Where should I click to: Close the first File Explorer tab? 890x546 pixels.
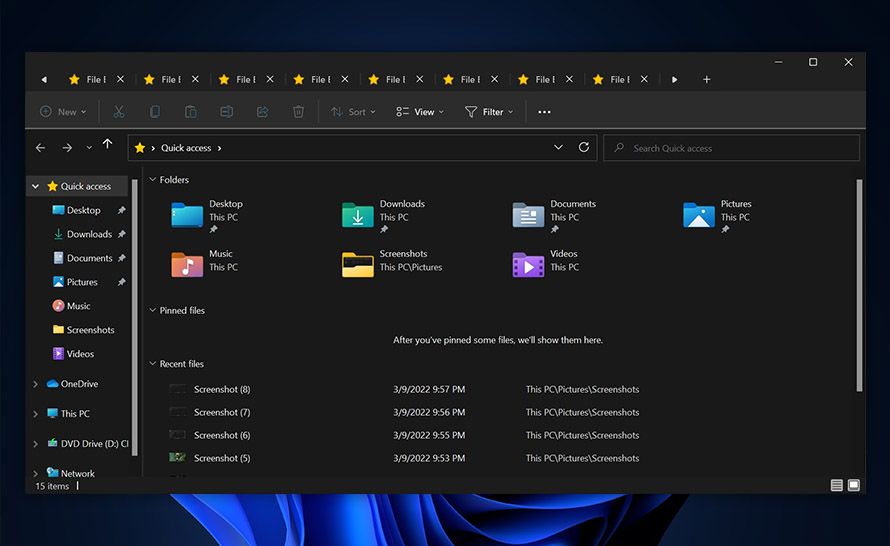coord(120,79)
